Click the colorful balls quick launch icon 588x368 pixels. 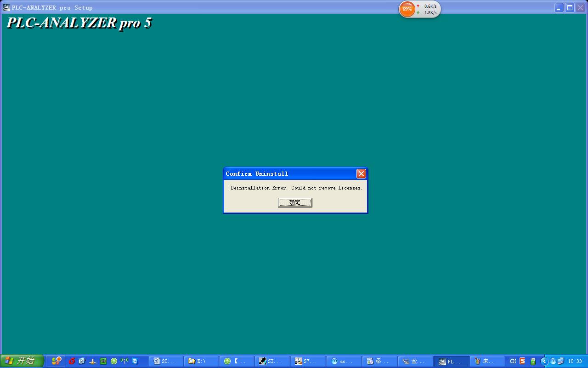pyautogui.click(x=56, y=361)
